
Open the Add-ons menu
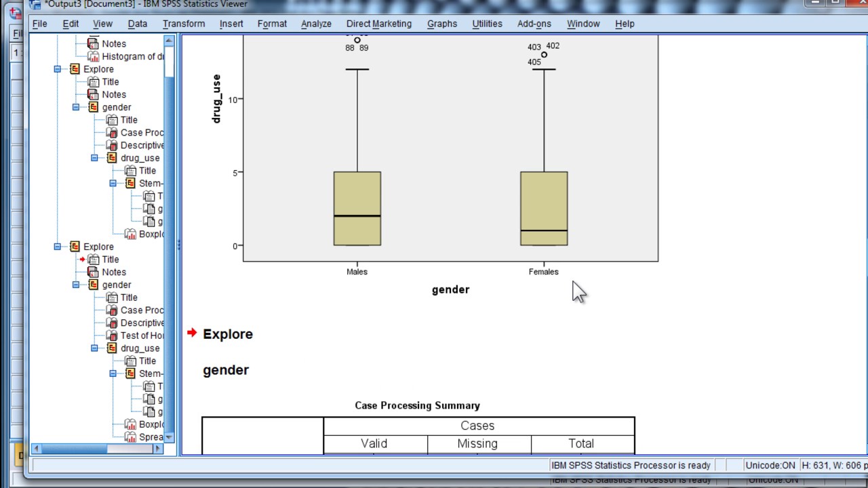534,24
